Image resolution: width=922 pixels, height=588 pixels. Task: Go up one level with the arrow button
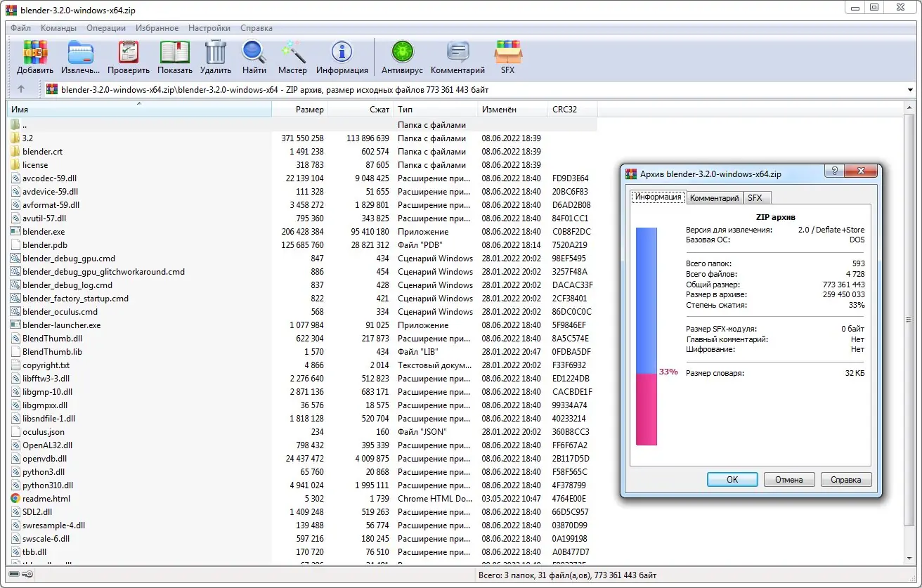(x=21, y=89)
